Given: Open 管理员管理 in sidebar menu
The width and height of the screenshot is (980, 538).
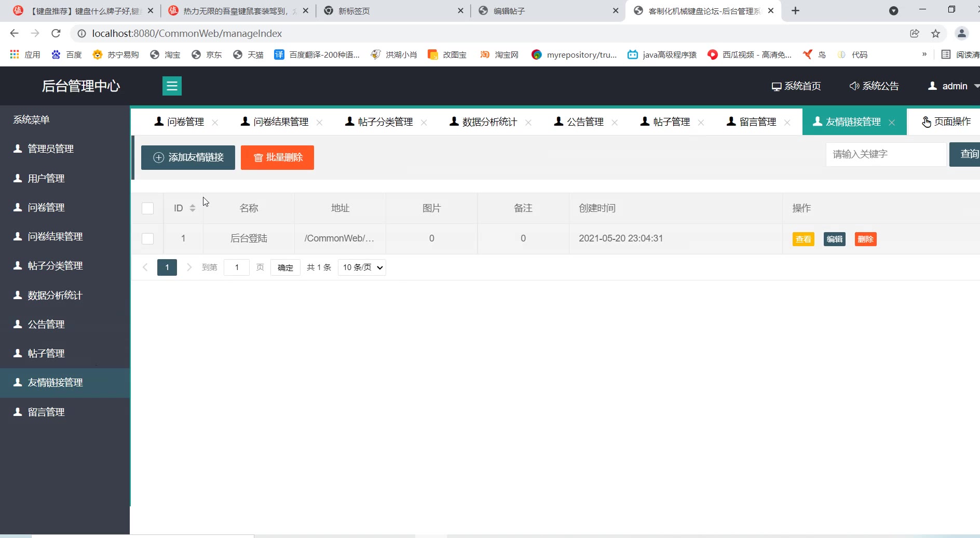Looking at the screenshot, I should pyautogui.click(x=65, y=149).
